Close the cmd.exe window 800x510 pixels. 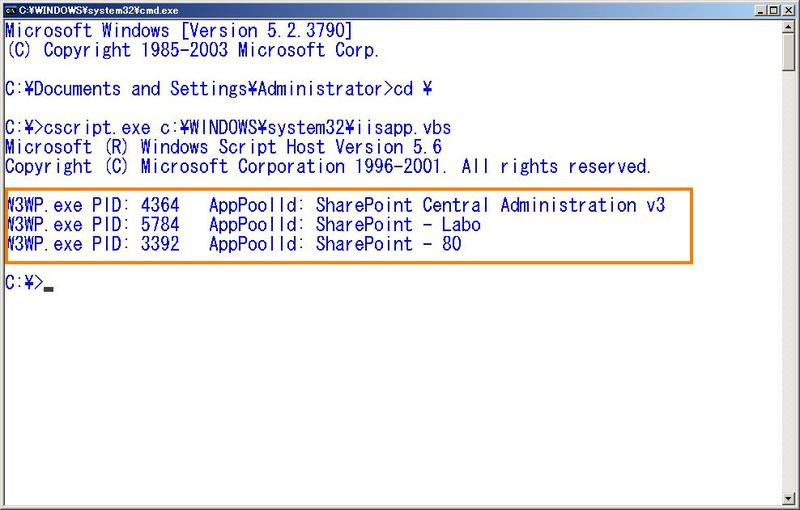pos(788,10)
